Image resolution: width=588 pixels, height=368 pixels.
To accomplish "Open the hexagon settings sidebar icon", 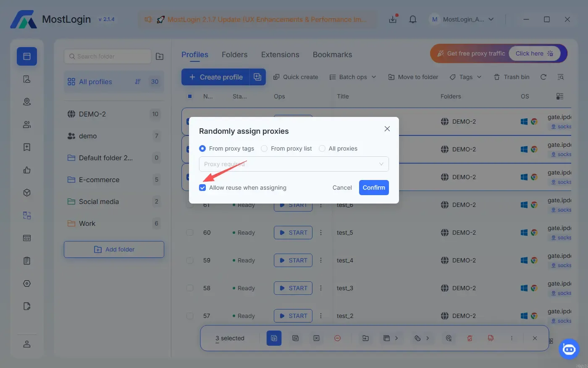I will [x=27, y=283].
